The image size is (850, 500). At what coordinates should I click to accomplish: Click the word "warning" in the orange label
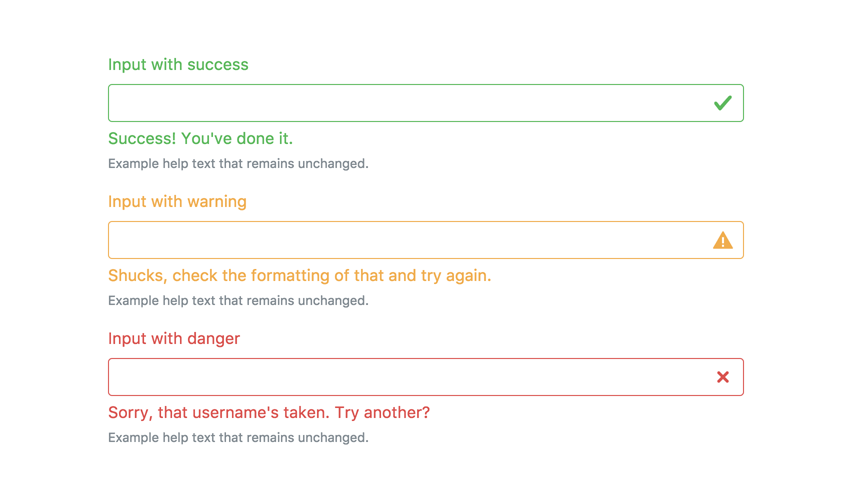pos(216,202)
